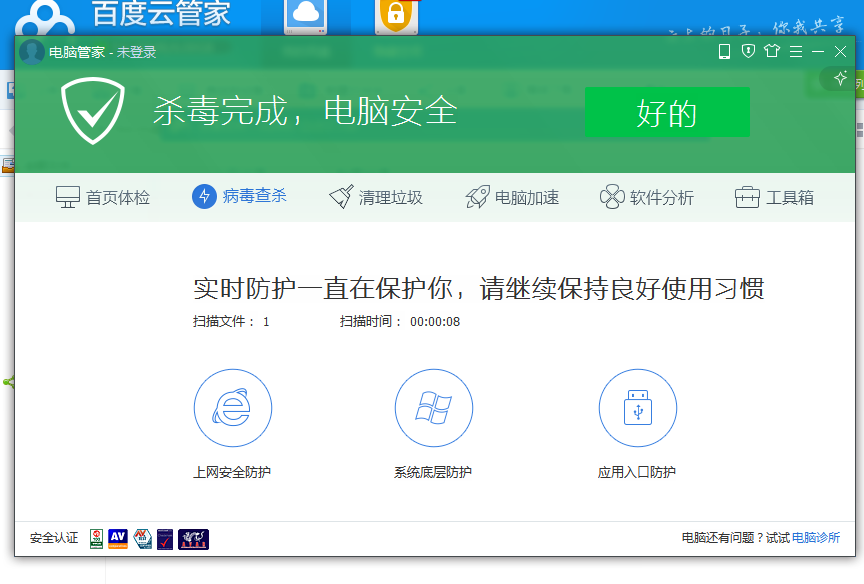Click the Checkmark certification badge
Image resolution: width=864 pixels, height=584 pixels.
[x=165, y=539]
